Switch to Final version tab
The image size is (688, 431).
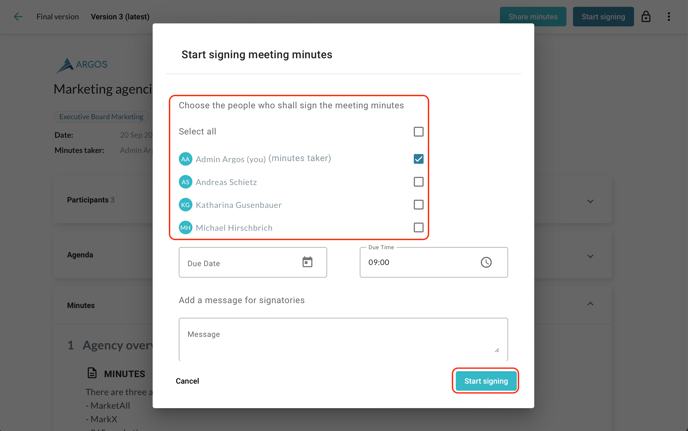[x=58, y=17]
